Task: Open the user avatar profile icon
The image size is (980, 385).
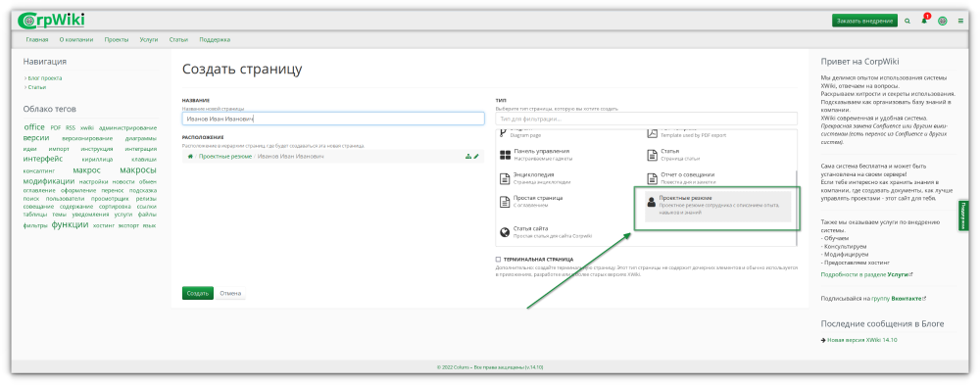Action: coord(943,21)
